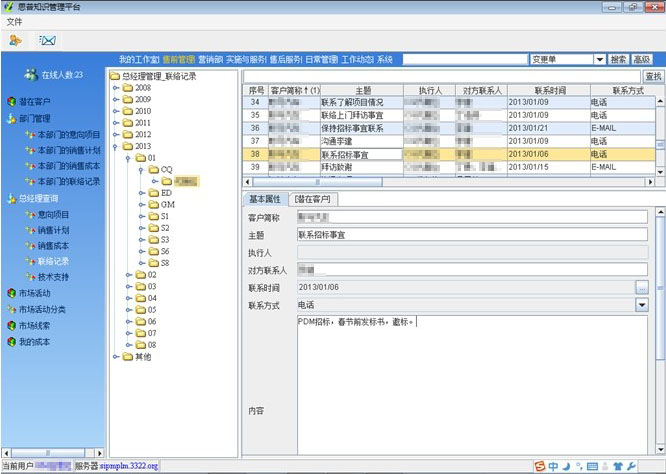Open the 变更单 search type dropdown
666x474 pixels.
point(599,60)
